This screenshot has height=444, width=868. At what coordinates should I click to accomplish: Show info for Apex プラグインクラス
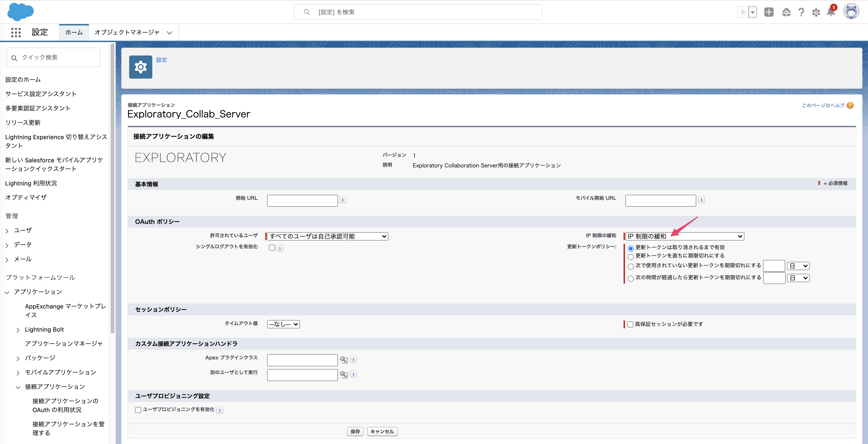[x=353, y=359]
